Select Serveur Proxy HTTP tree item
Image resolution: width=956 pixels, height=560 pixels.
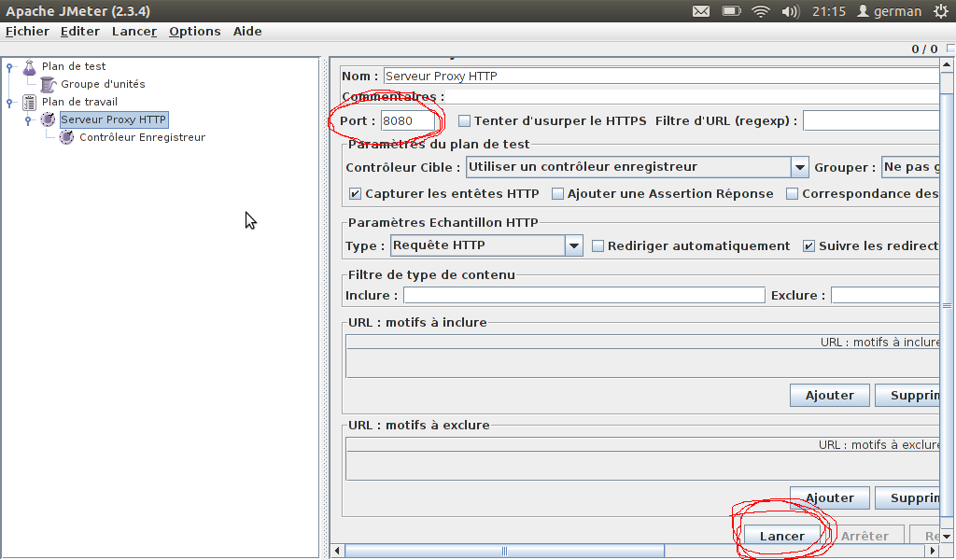113,119
